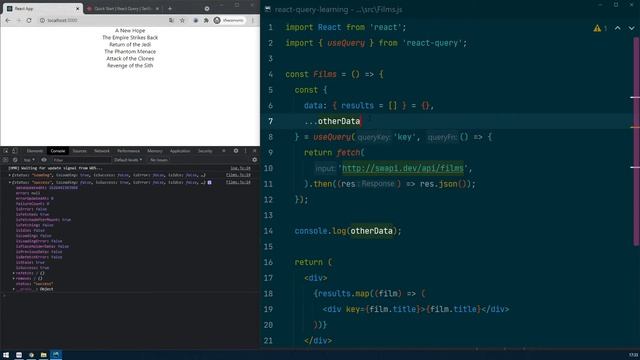Open Chrome from the taskbar

pos(31,355)
